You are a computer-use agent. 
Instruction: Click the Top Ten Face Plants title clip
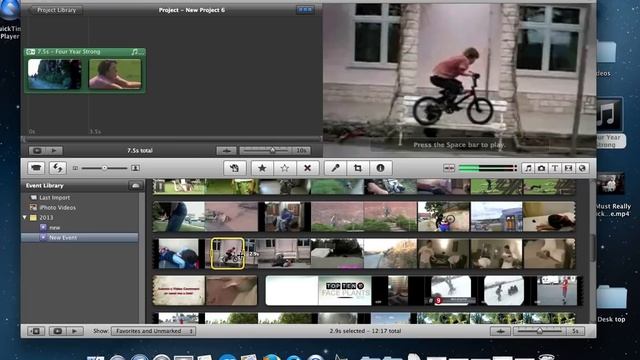(x=345, y=290)
